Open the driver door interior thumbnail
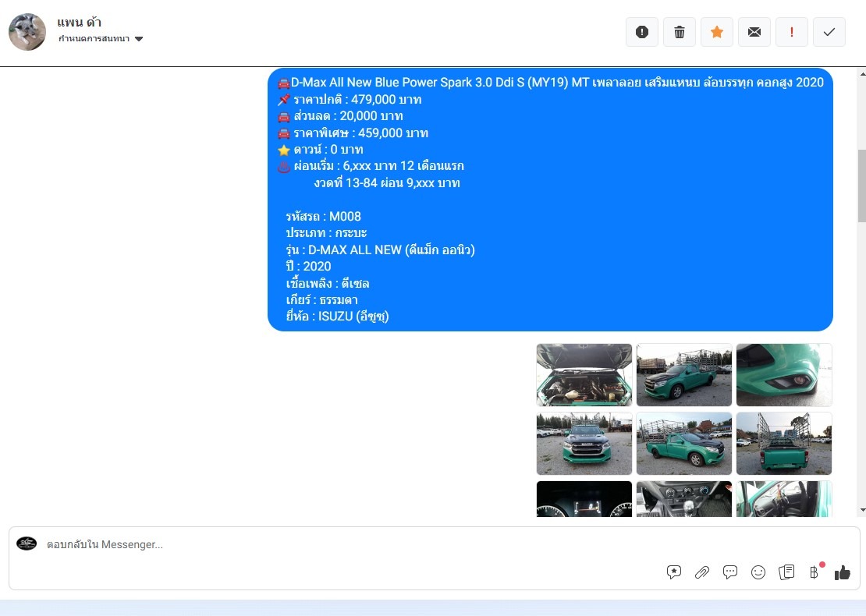 click(784, 499)
